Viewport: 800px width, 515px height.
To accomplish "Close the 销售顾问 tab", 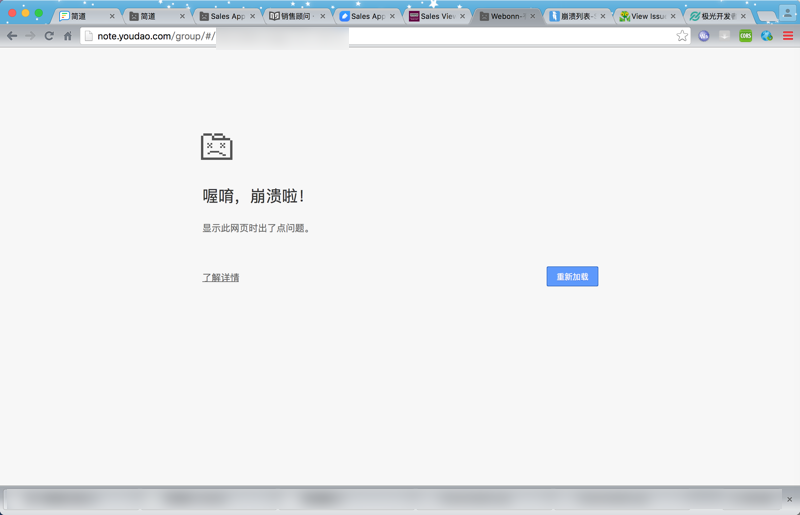I will (322, 16).
